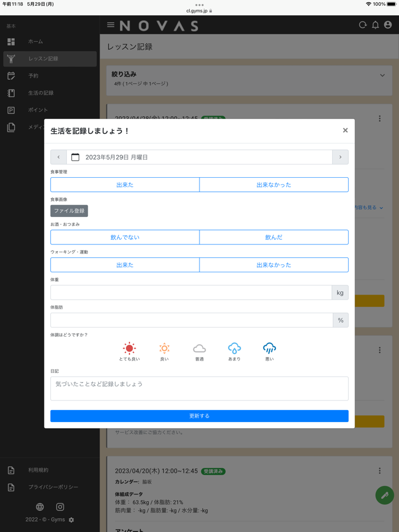399x532 pixels.
Task: Open the プライバシーポリシー link in sidebar
Action: tap(53, 487)
